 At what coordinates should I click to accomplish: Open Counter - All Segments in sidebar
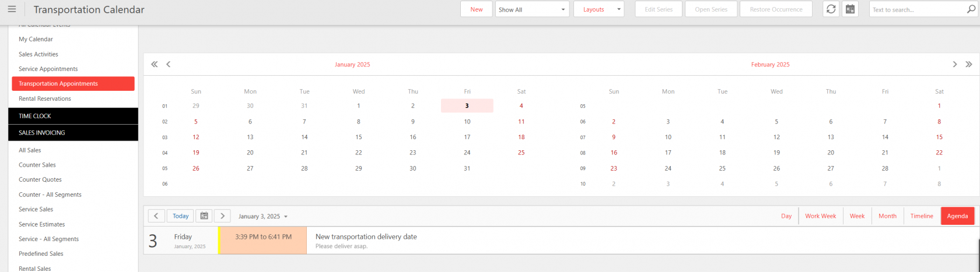(x=50, y=195)
